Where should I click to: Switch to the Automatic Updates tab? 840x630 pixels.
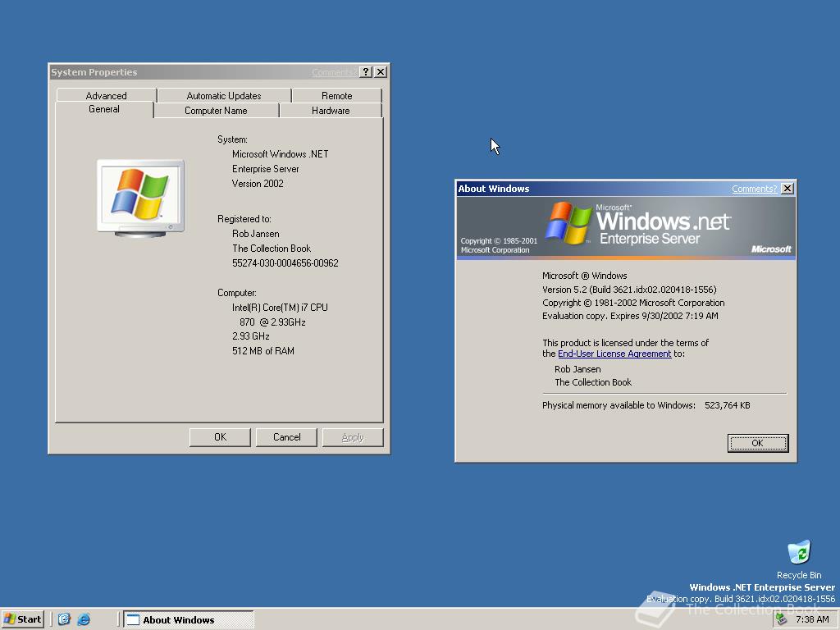click(x=224, y=95)
